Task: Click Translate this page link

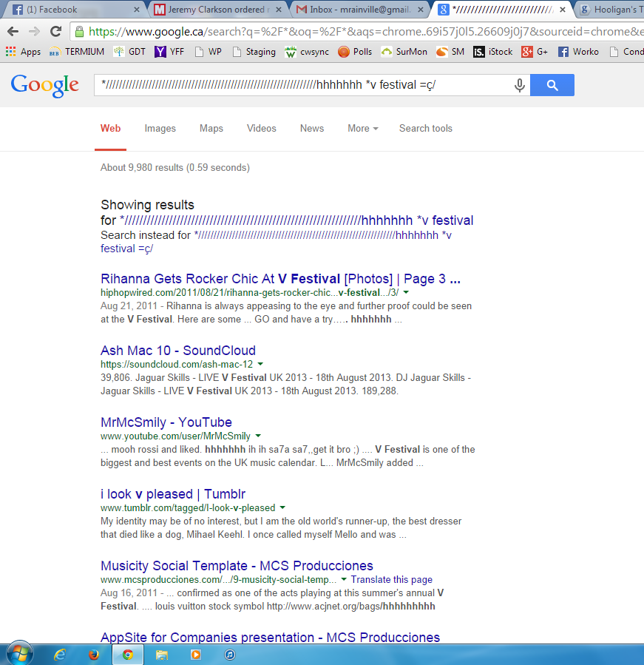Action: click(x=392, y=579)
